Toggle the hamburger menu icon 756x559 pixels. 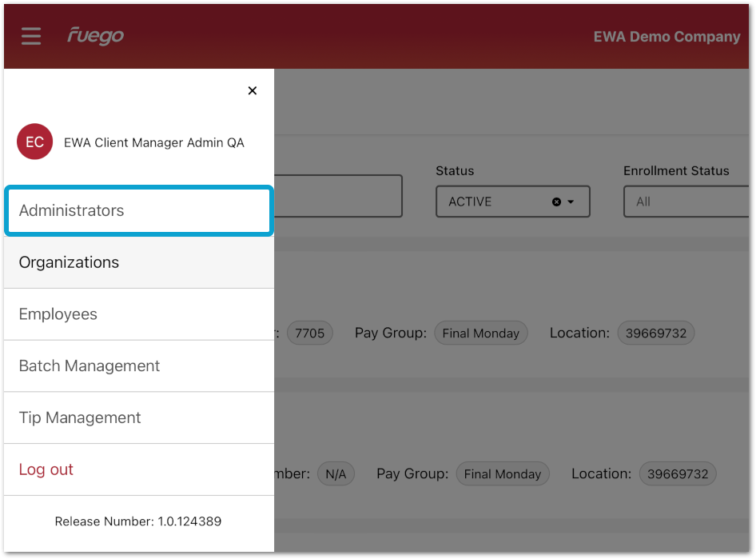[x=31, y=36]
